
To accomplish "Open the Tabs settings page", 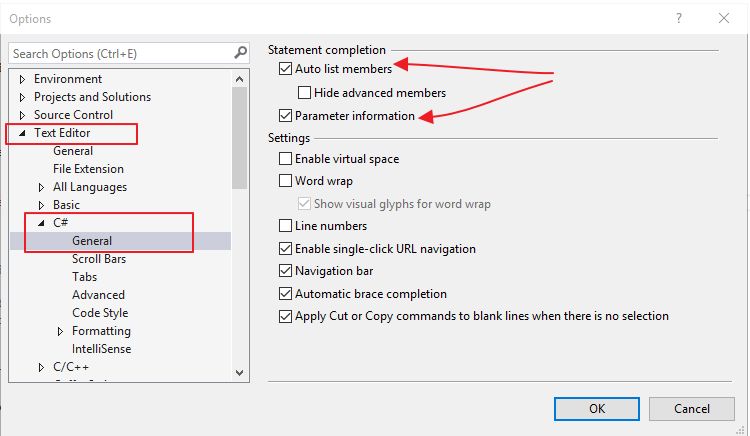I will click(x=85, y=277).
